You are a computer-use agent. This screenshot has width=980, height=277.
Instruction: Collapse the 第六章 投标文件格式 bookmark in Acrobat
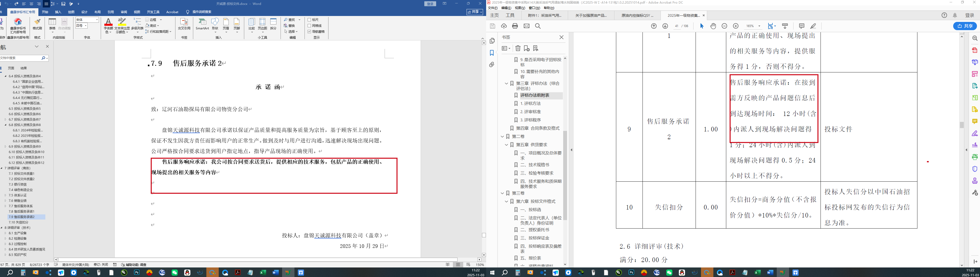(x=506, y=201)
